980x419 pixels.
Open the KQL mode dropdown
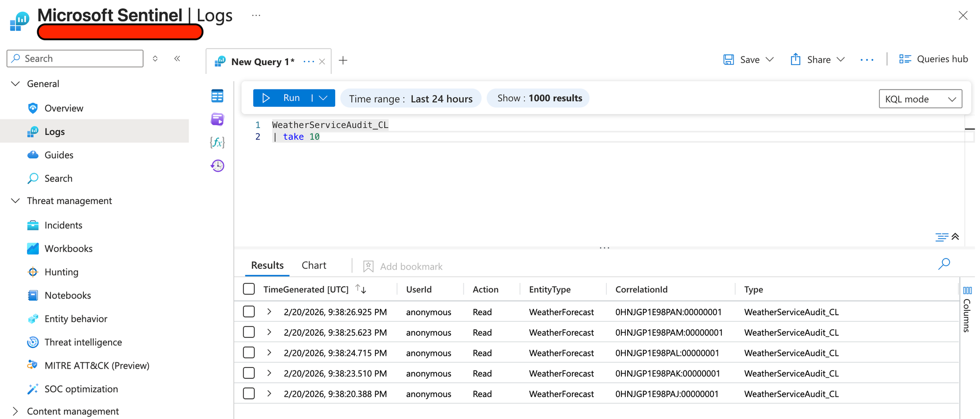[920, 99]
